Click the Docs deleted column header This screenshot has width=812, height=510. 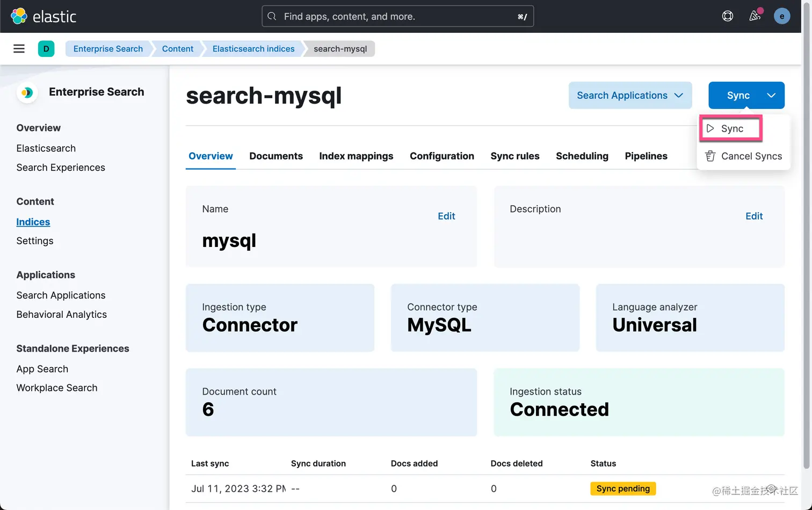click(x=517, y=463)
